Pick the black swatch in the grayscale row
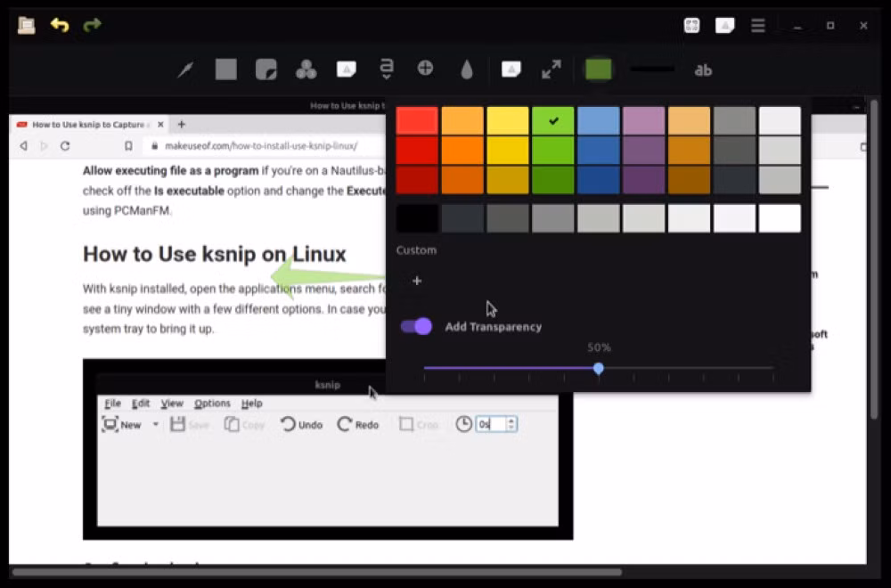This screenshot has width=891, height=588. click(417, 218)
